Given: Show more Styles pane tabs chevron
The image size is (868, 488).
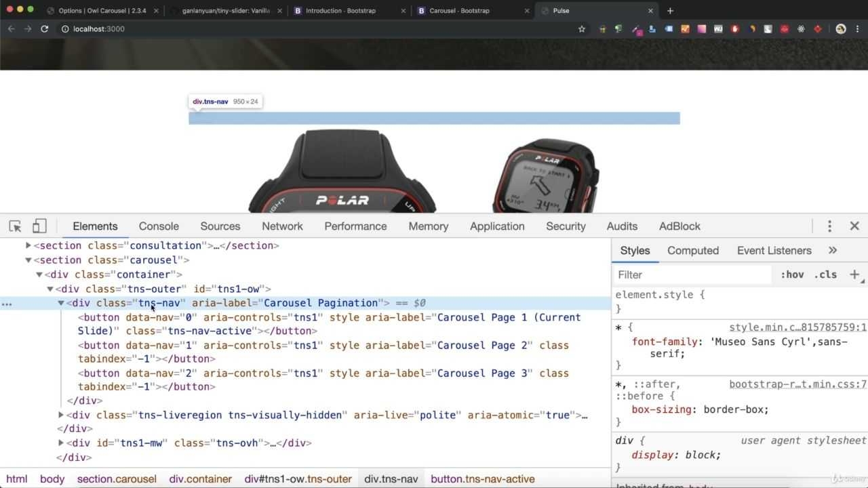Looking at the screenshot, I should point(833,250).
